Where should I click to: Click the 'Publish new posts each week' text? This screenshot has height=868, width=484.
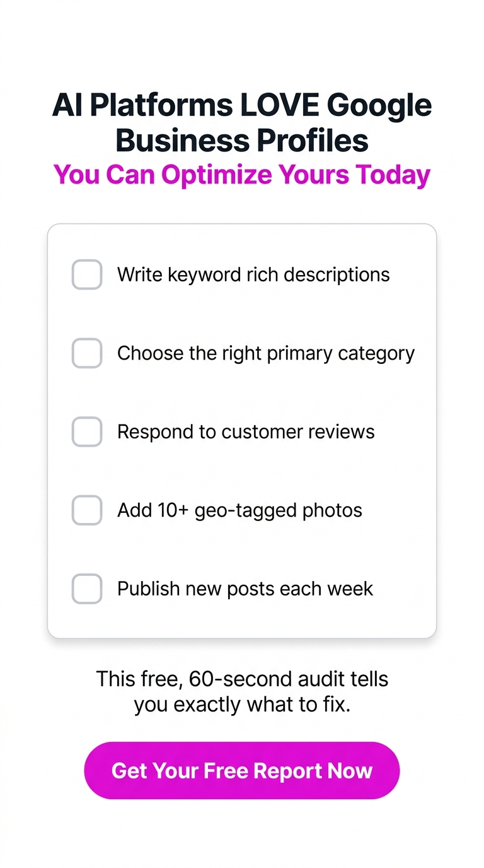click(x=245, y=589)
